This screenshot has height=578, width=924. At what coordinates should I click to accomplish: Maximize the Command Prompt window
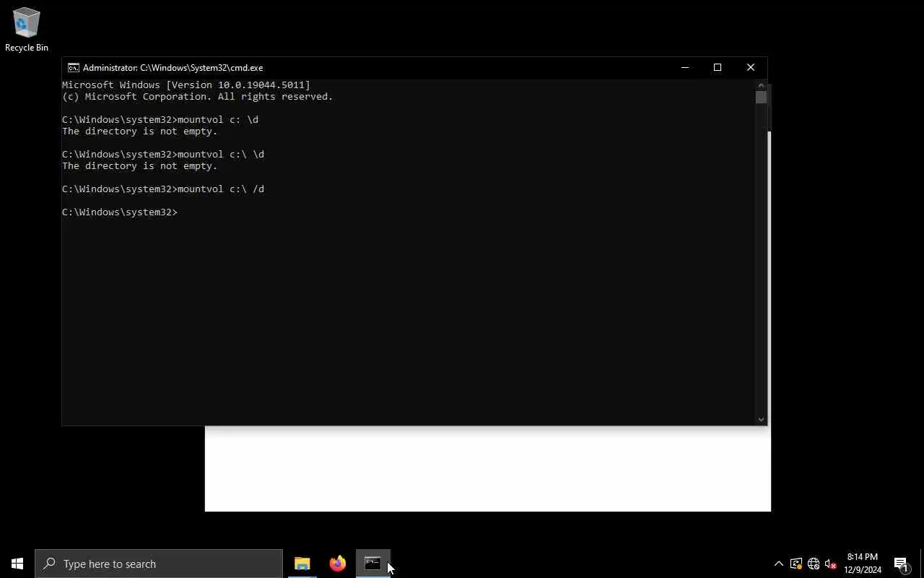[718, 68]
